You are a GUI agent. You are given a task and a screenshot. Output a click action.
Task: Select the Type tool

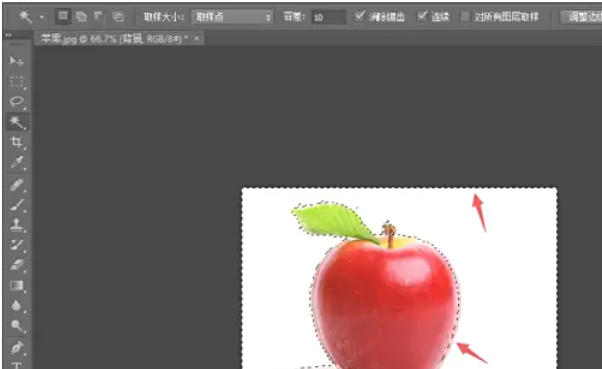[x=17, y=365]
